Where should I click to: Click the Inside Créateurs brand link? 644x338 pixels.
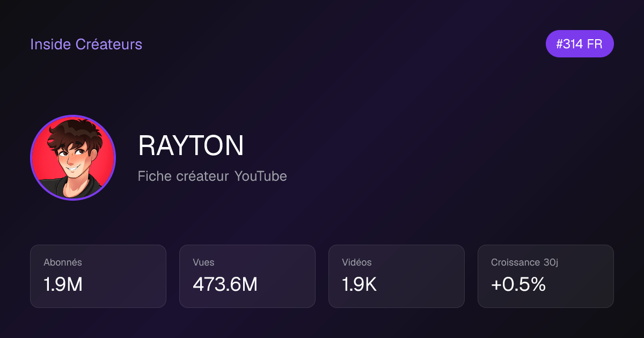coord(86,44)
